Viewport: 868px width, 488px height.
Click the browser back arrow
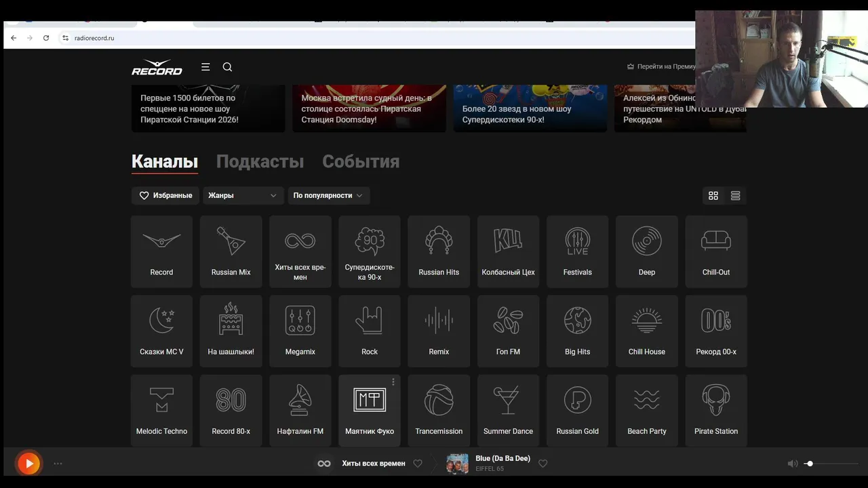coord(14,38)
